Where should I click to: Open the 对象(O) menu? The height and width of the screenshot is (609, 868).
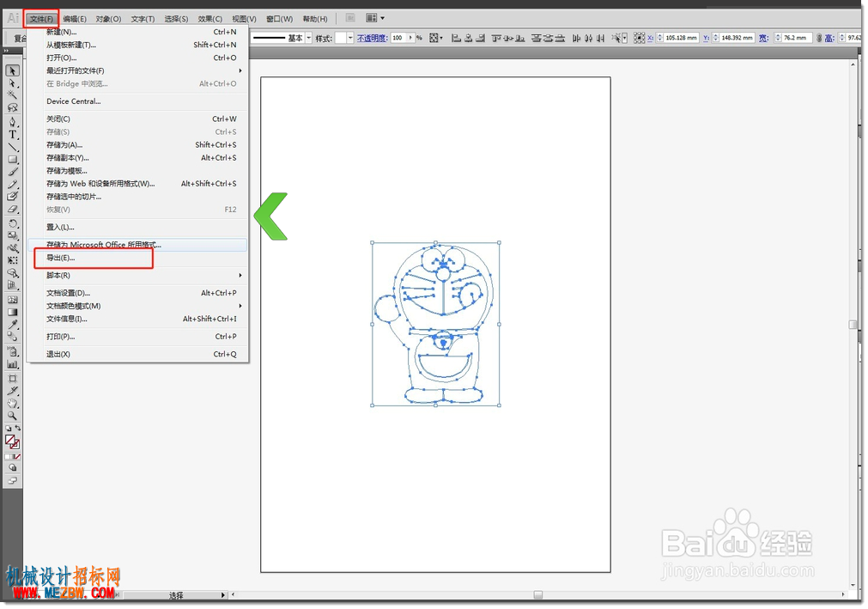(x=108, y=19)
